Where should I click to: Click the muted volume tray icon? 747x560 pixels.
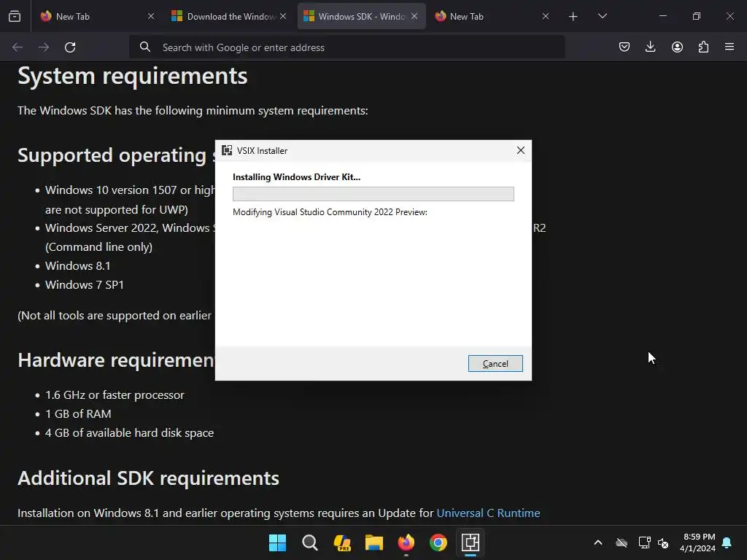coord(662,542)
